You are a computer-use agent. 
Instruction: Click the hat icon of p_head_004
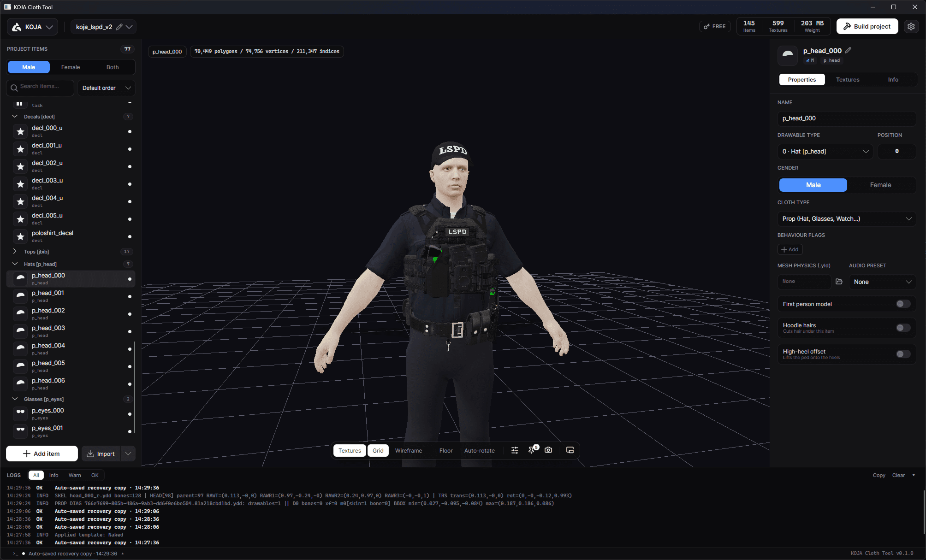pos(20,349)
